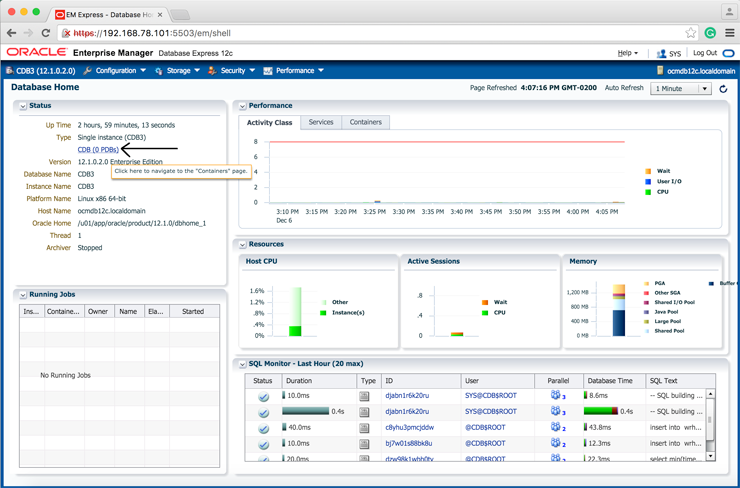The height and width of the screenshot is (488, 740).
Task: Click the parallel icon in first SQL row
Action: coord(556,395)
